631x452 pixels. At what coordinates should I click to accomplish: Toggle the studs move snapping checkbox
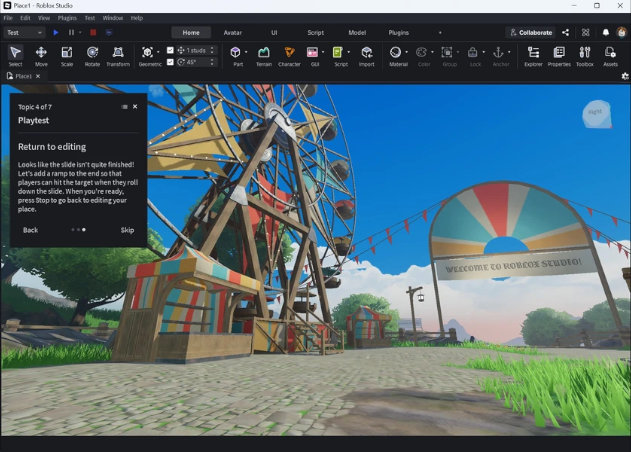coord(170,50)
